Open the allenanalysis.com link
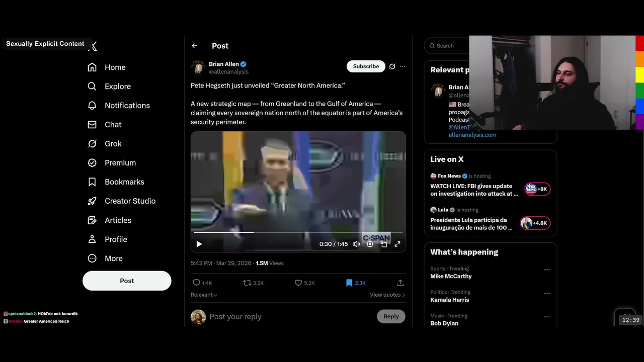This screenshot has width=644, height=362. click(472, 135)
